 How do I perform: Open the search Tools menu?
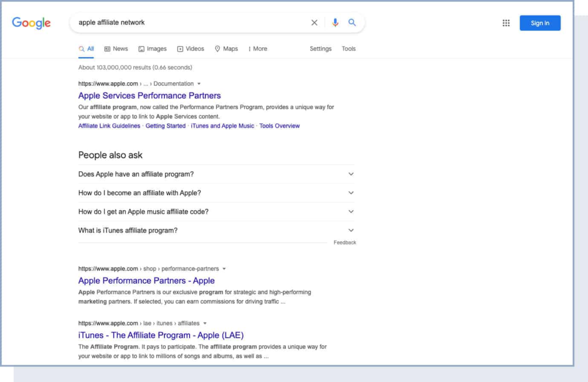(x=349, y=49)
